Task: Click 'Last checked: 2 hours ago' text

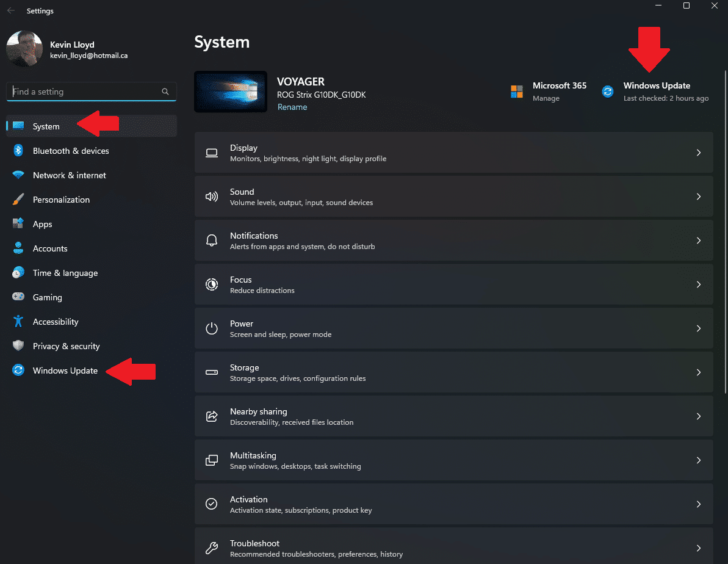Action: [x=666, y=98]
